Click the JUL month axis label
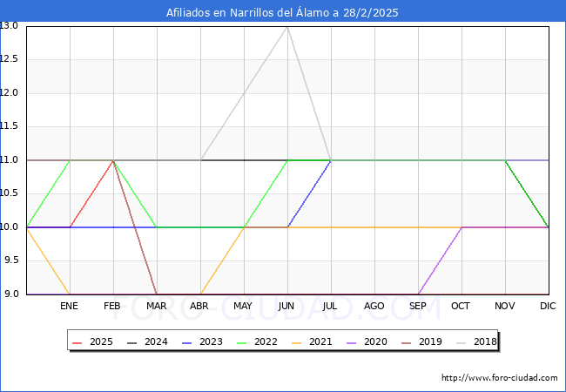Viewport: 566px width, 392px height. coord(330,306)
